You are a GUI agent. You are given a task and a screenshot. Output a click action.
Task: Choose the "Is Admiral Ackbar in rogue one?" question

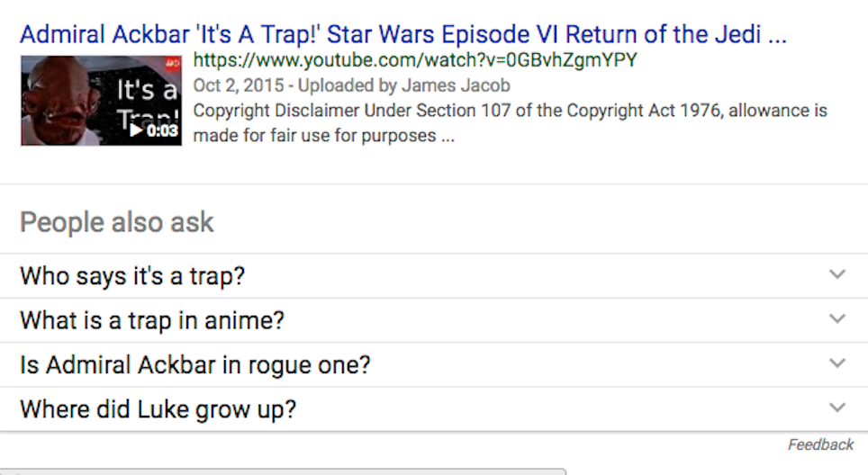click(195, 365)
